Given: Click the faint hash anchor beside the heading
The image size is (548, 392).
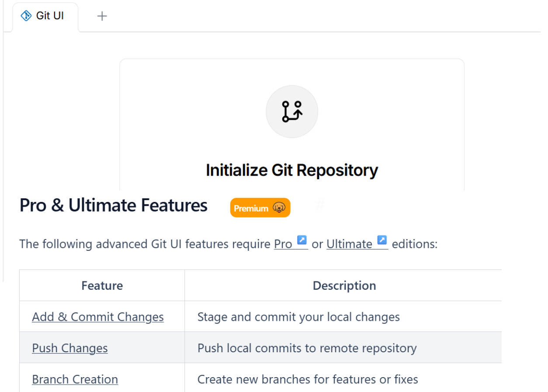Looking at the screenshot, I should pos(319,205).
